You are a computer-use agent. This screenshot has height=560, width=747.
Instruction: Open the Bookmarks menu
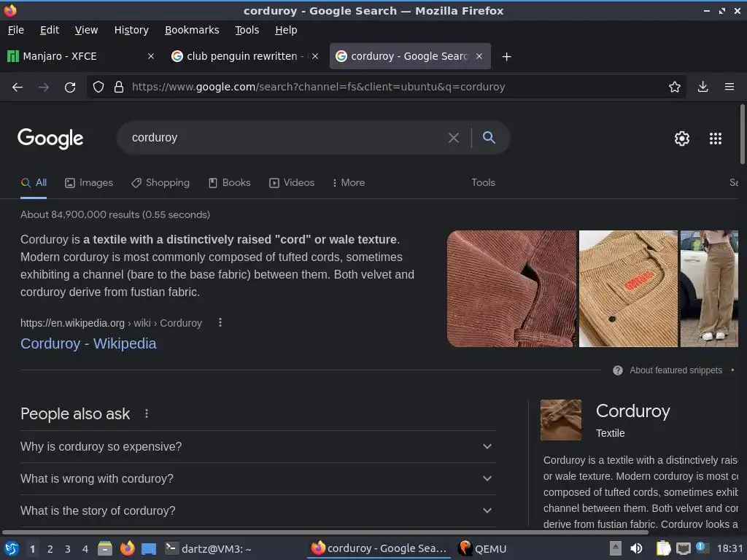(192, 30)
